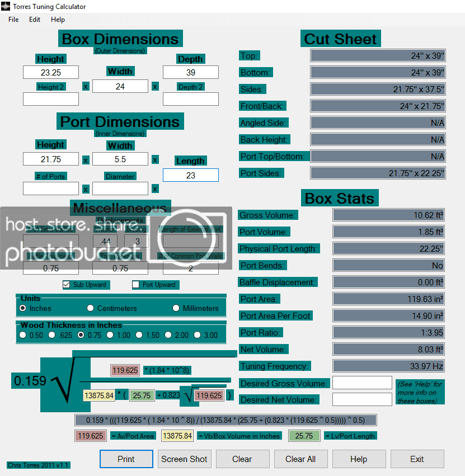Click the Sides cut value 21.75" x 37.5"
This screenshot has width=465, height=476.
[378, 89]
